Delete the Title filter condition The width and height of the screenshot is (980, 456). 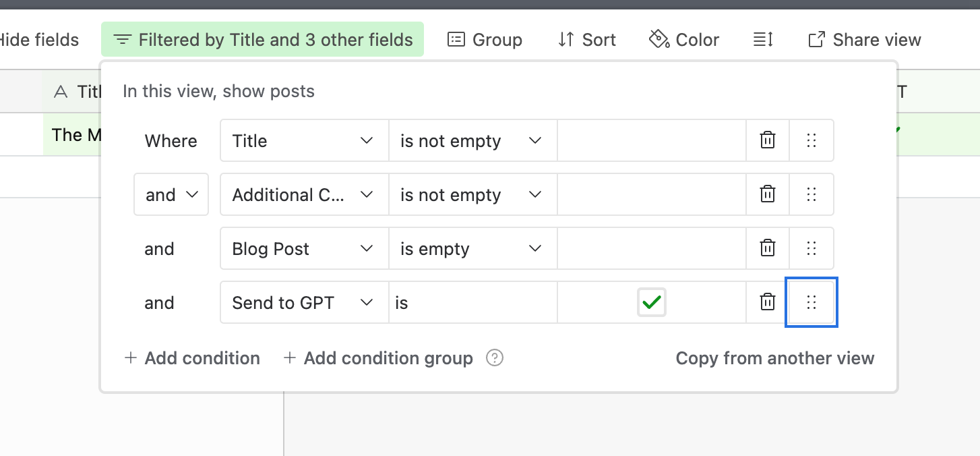[767, 140]
